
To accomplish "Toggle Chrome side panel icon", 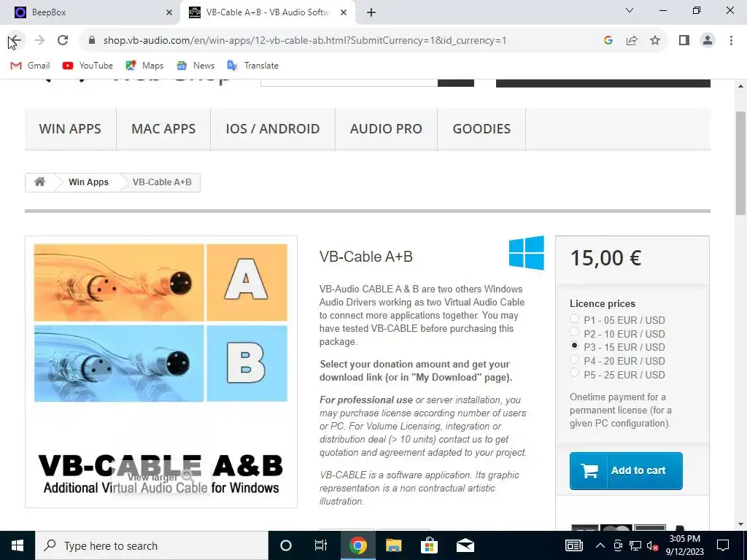I will [x=684, y=41].
